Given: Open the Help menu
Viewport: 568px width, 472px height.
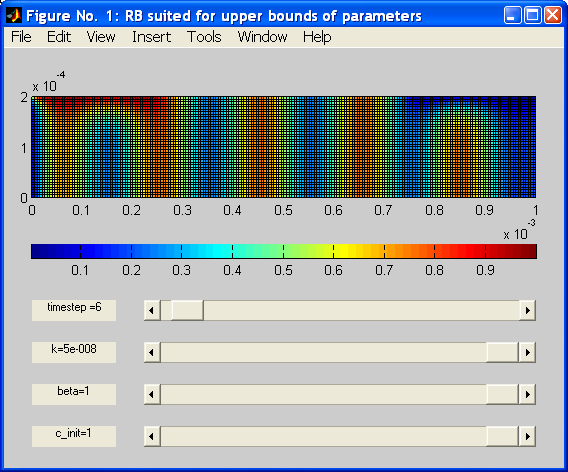Looking at the screenshot, I should click(317, 37).
